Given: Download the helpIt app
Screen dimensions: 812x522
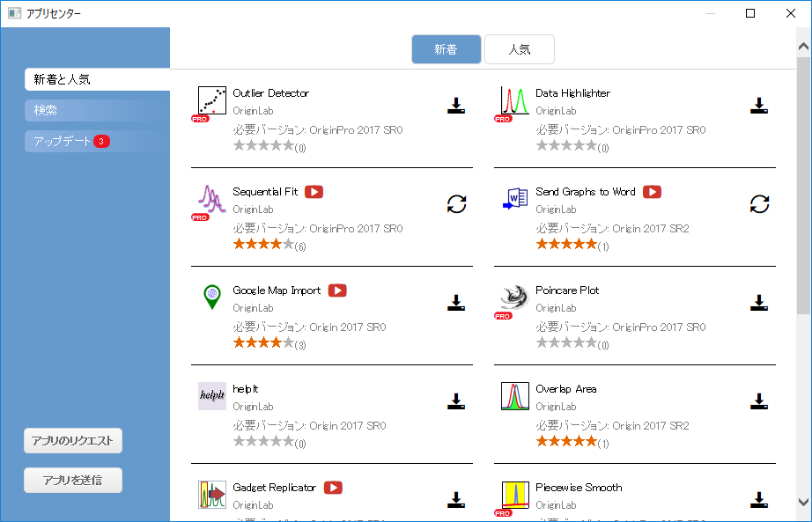Looking at the screenshot, I should (x=455, y=401).
